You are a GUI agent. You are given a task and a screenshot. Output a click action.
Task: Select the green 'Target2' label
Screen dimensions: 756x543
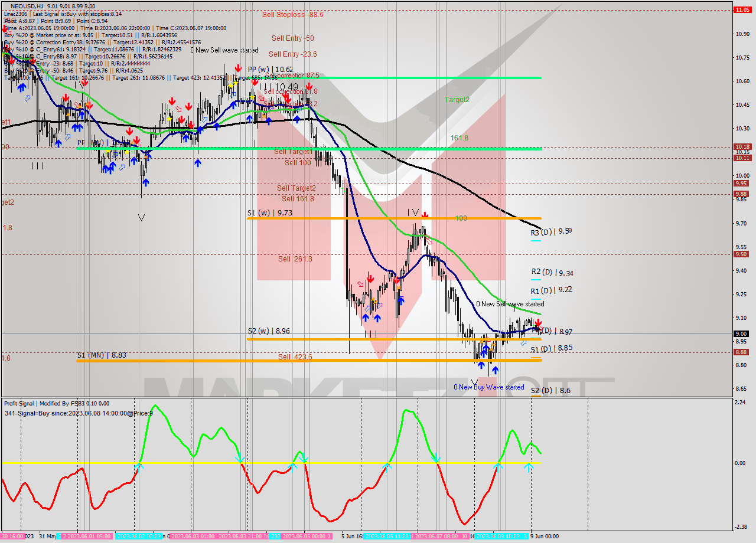457,100
